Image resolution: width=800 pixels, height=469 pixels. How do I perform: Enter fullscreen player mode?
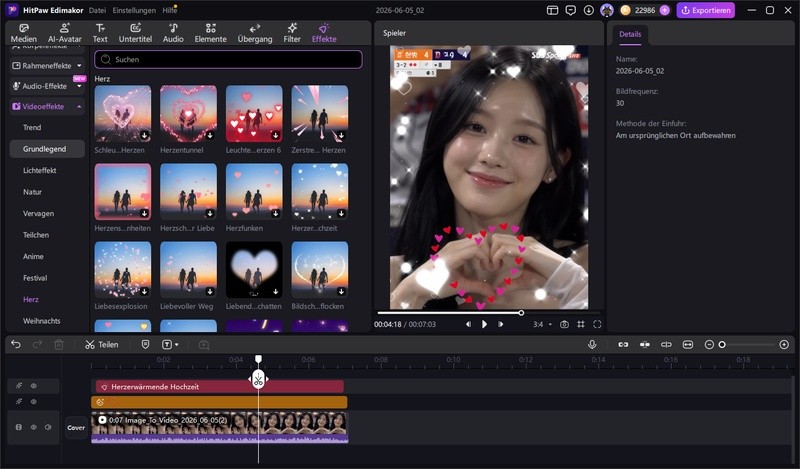tap(597, 324)
